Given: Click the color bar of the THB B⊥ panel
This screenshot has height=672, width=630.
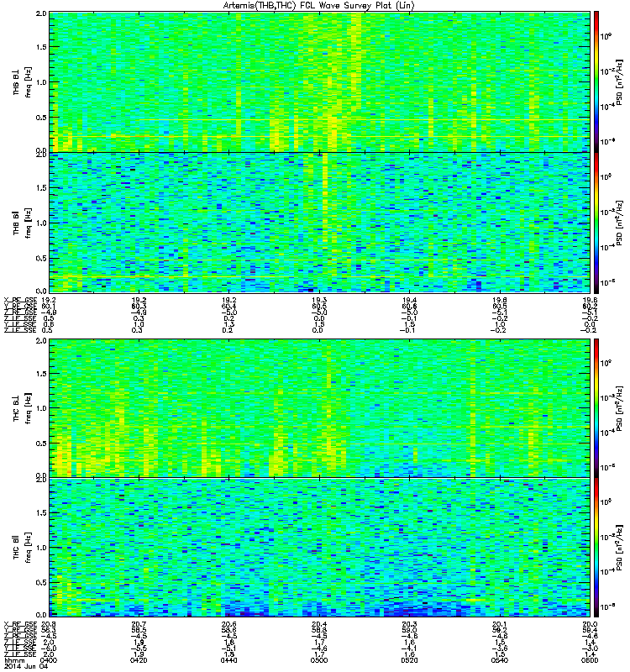Looking at the screenshot, I should click(x=596, y=81).
